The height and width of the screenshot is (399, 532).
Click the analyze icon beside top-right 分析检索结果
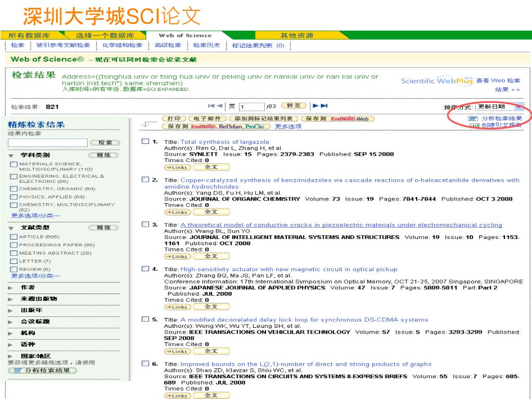pos(473,118)
